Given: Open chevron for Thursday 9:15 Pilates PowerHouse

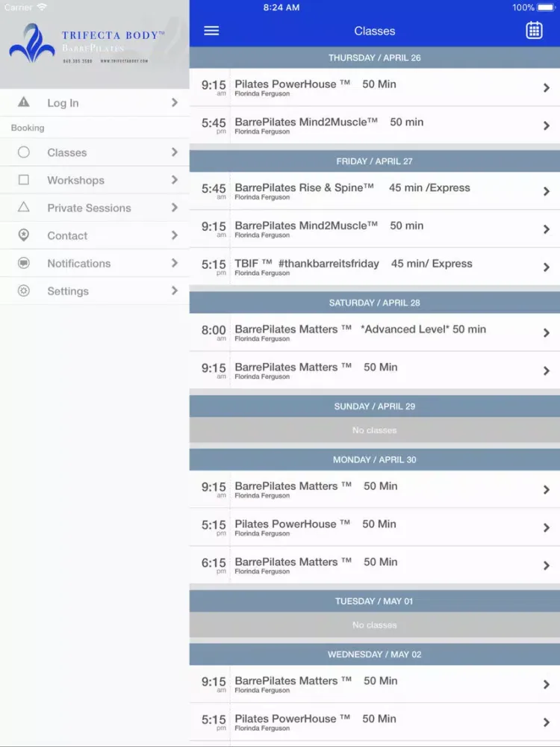Looking at the screenshot, I should click(x=547, y=87).
